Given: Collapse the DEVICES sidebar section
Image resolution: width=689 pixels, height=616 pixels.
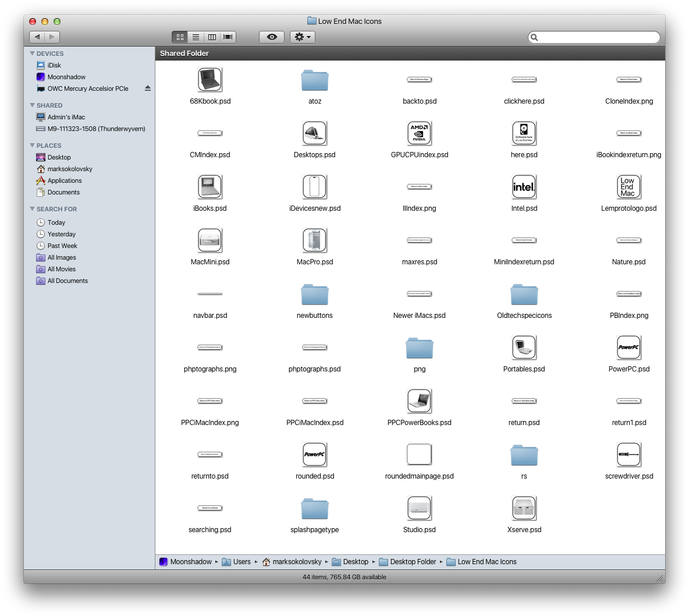Looking at the screenshot, I should 33,54.
